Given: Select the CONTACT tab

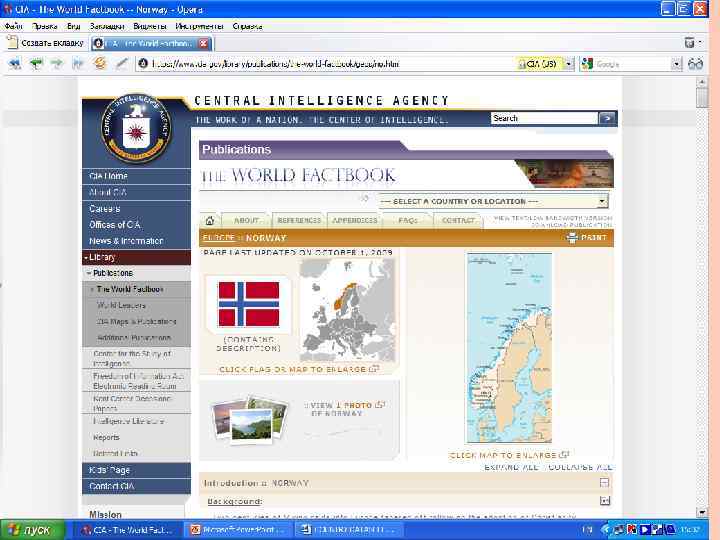Looking at the screenshot, I should coord(458,220).
